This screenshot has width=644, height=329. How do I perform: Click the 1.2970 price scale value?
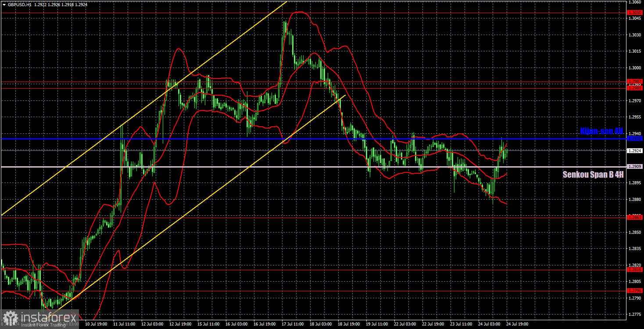[635, 101]
